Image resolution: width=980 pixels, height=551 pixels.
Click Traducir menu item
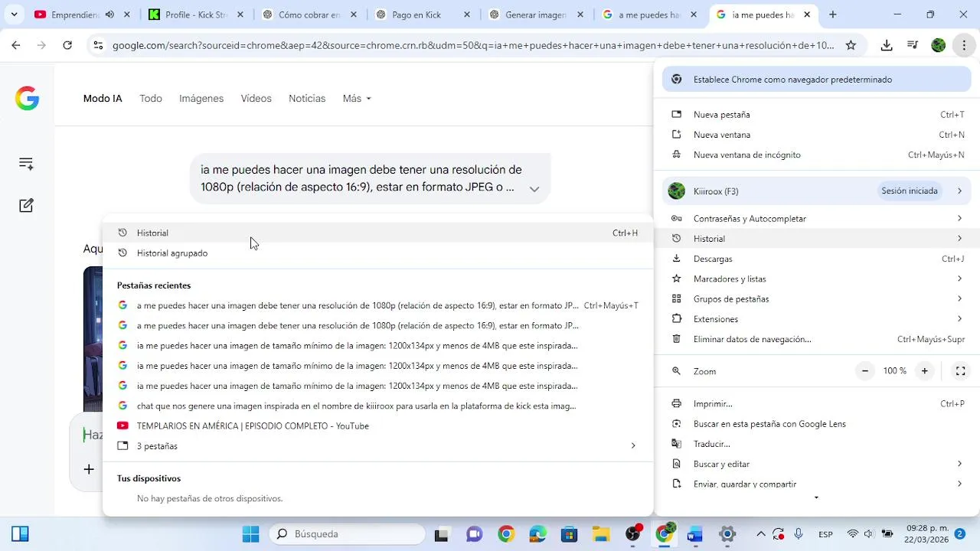(817, 444)
